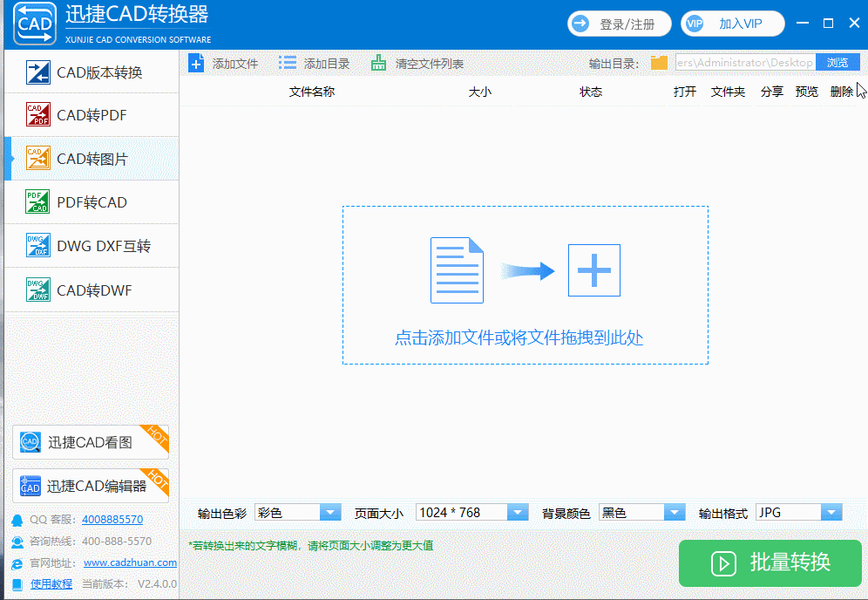
Task: Click the 添加文件 toolbar icon
Action: click(196, 63)
